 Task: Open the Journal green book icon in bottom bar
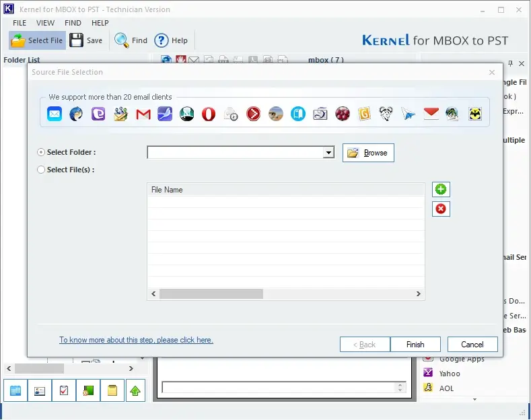[88, 390]
